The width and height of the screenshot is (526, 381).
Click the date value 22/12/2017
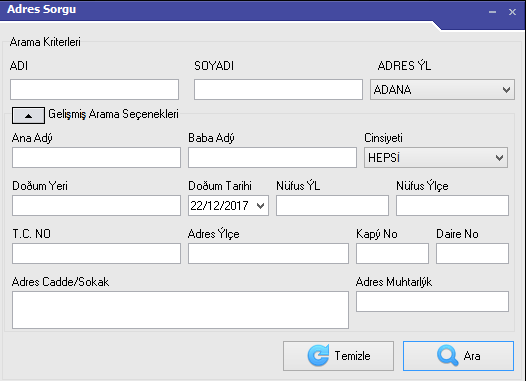(x=219, y=206)
